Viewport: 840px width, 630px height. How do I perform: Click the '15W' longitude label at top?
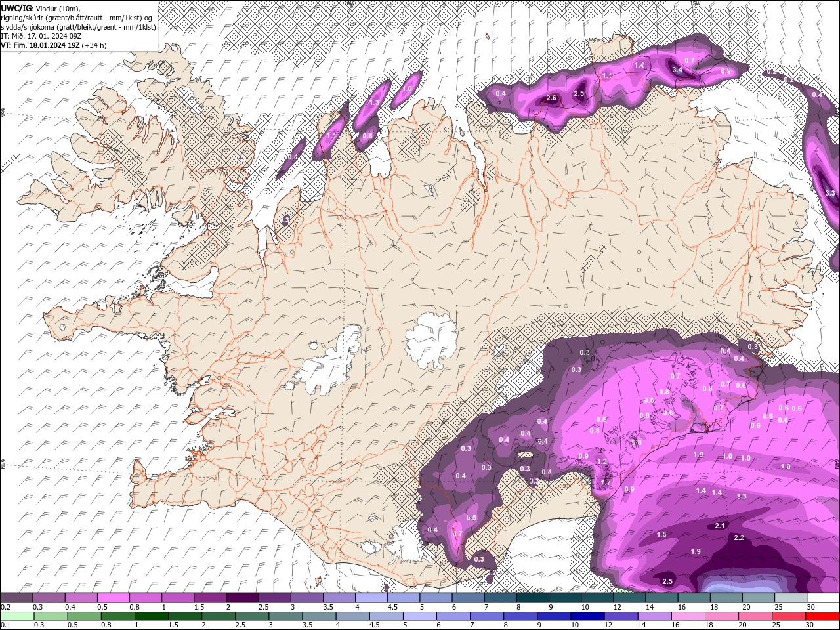click(x=696, y=3)
